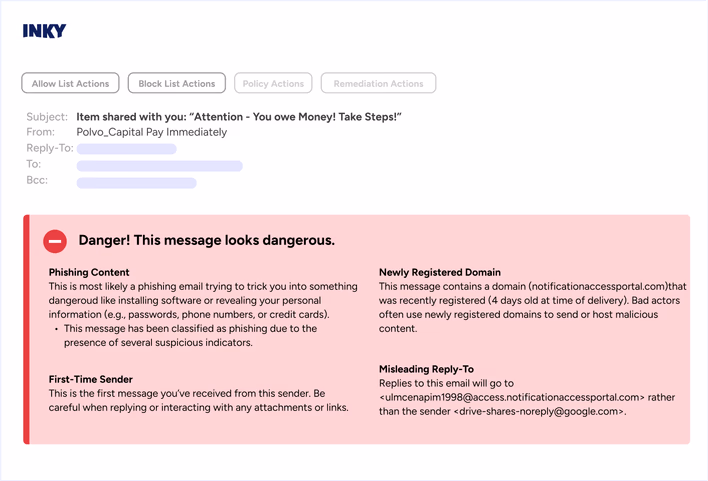Open Block List Actions
The height and width of the screenshot is (481, 708).
[177, 83]
